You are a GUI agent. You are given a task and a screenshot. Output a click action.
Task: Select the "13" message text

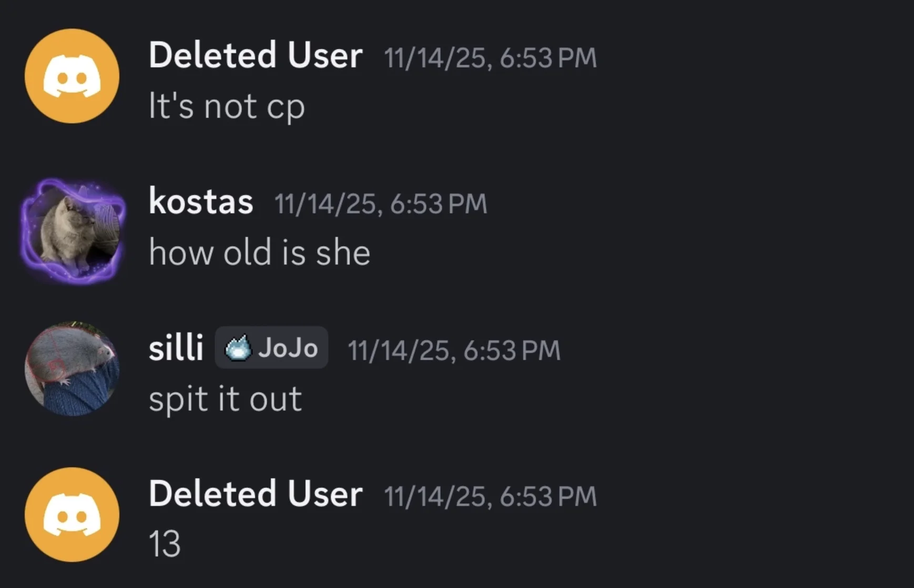(x=165, y=544)
